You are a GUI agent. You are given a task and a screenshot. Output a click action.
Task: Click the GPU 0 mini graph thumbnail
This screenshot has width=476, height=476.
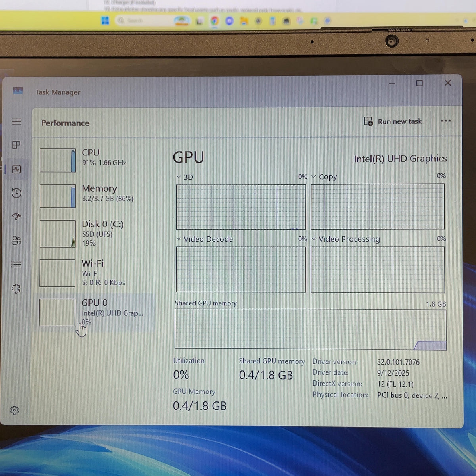[57, 313]
